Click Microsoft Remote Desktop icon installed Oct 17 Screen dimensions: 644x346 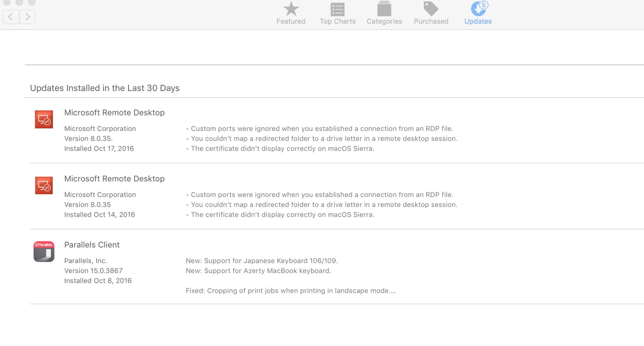44,119
